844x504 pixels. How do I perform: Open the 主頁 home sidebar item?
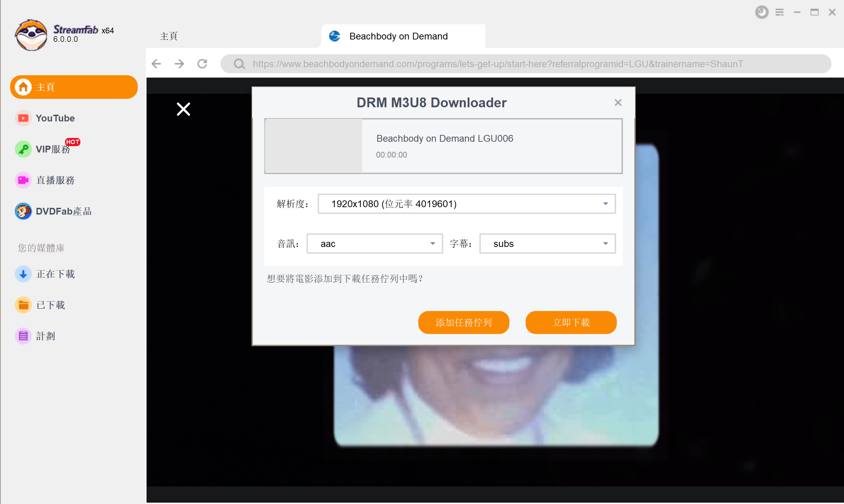coord(74,87)
